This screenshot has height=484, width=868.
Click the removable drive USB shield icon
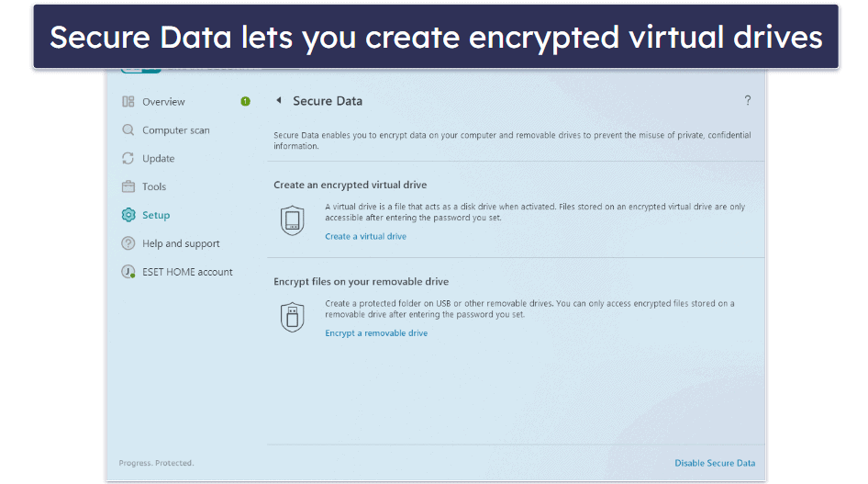pyautogui.click(x=293, y=317)
